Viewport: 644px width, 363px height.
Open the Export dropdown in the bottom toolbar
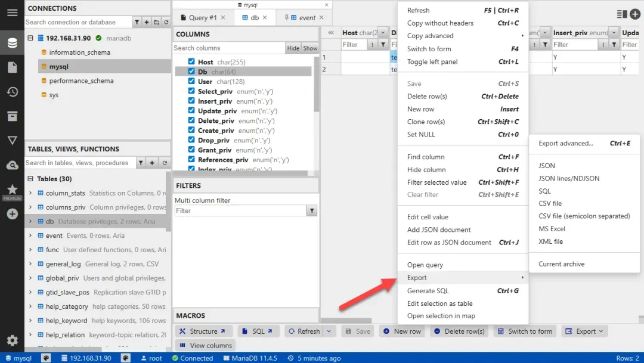click(x=585, y=331)
